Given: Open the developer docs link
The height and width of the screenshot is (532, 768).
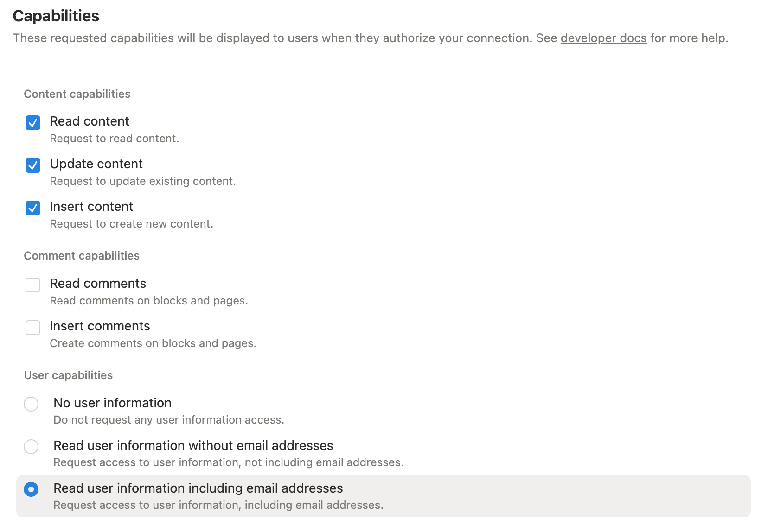Looking at the screenshot, I should click(603, 38).
